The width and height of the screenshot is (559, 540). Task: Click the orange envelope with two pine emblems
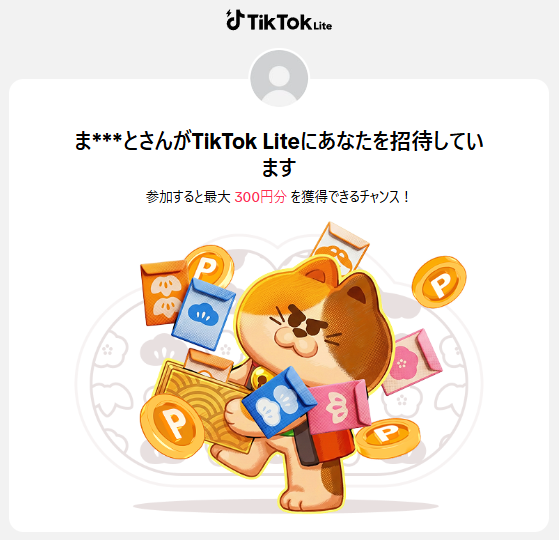tap(164, 293)
